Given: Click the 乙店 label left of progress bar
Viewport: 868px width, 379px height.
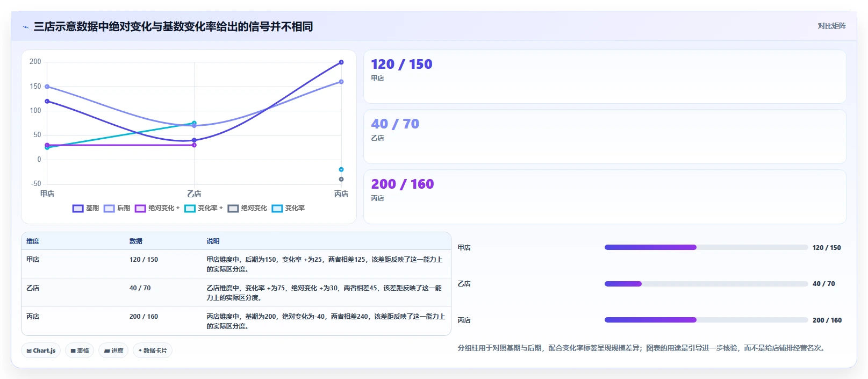Looking at the screenshot, I should (x=464, y=284).
